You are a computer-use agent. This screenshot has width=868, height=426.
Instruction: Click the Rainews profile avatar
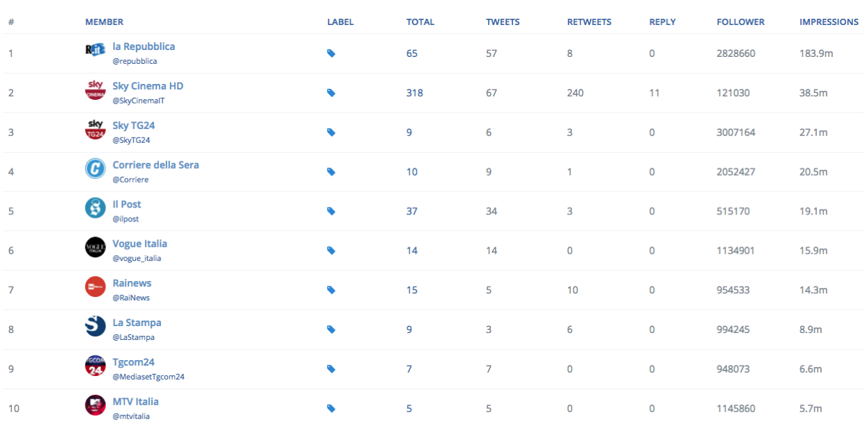point(96,287)
